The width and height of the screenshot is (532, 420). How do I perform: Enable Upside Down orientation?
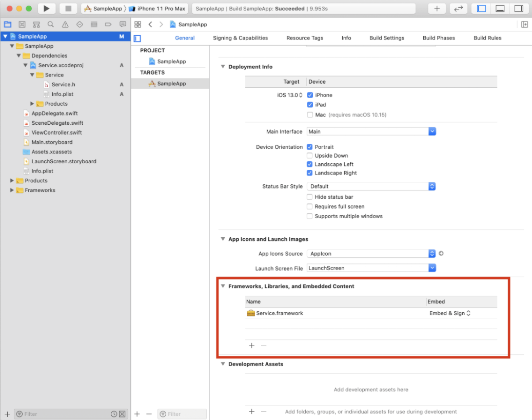click(x=309, y=156)
